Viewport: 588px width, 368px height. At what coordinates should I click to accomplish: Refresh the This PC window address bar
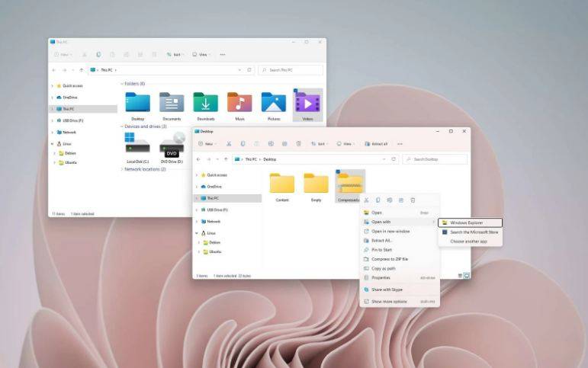[249, 70]
